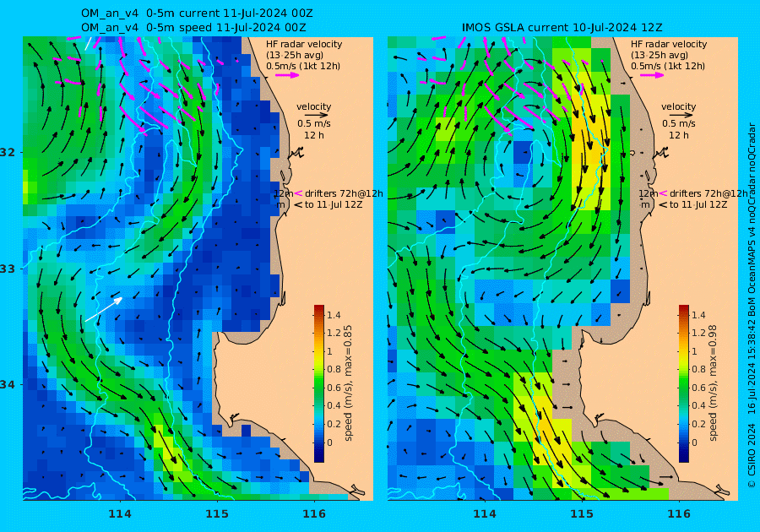Click the white drifter arrow in the left map

[104, 309]
